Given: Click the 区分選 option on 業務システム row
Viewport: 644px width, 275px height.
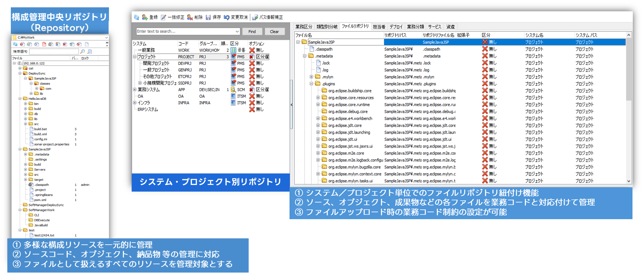Looking at the screenshot, I should [251, 90].
